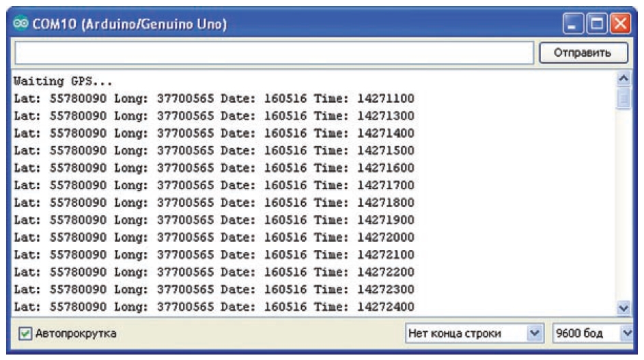Minimize the COM10 serial monitor window
This screenshot has width=644, height=360.
tap(572, 23)
